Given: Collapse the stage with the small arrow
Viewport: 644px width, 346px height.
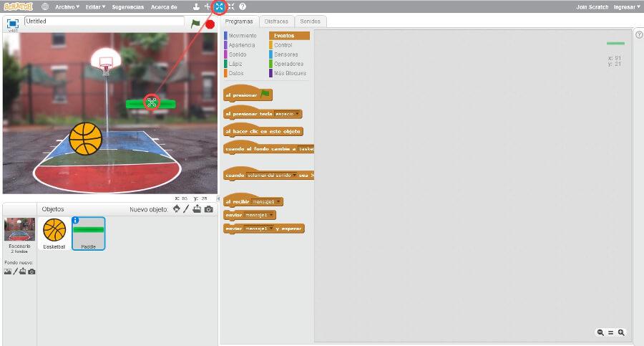Looking at the screenshot, I should pyautogui.click(x=218, y=198).
